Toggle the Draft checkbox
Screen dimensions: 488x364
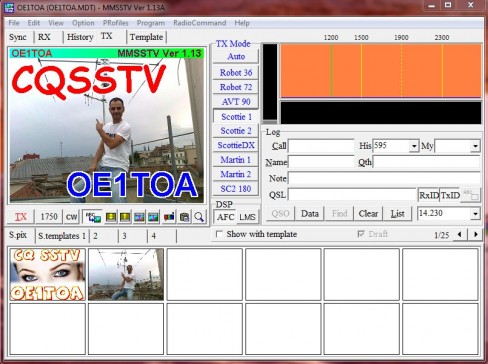point(360,234)
